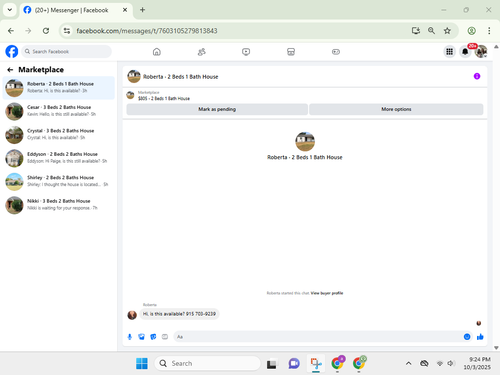This screenshot has height=375, width=500.
Task: Open the Chrome profile icon
Action: 471,31
